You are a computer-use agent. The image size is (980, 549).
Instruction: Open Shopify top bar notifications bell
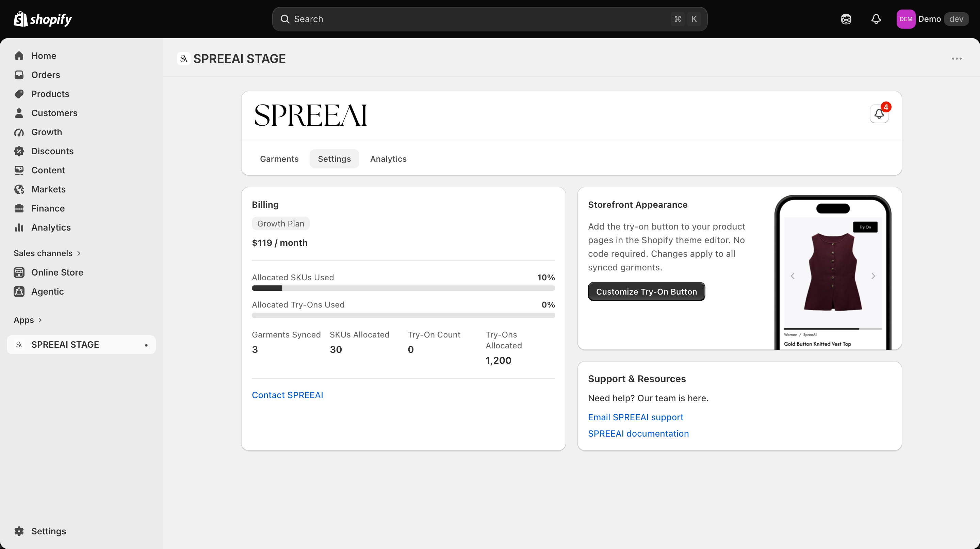[876, 19]
